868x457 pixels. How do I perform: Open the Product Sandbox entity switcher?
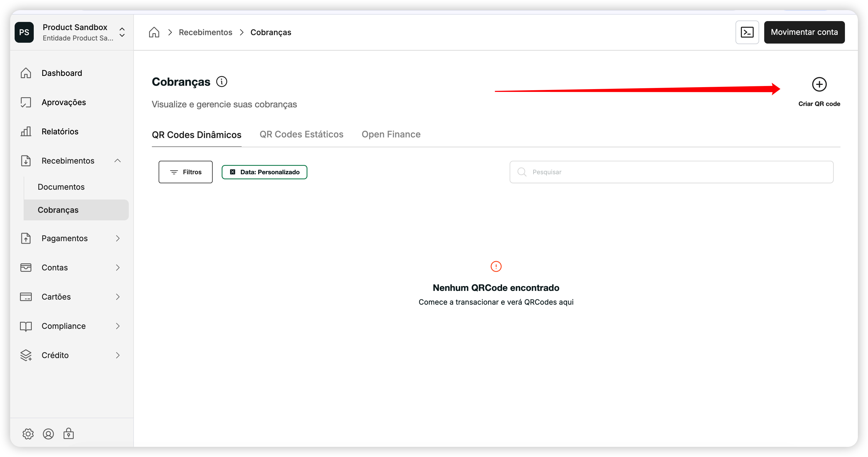click(122, 32)
